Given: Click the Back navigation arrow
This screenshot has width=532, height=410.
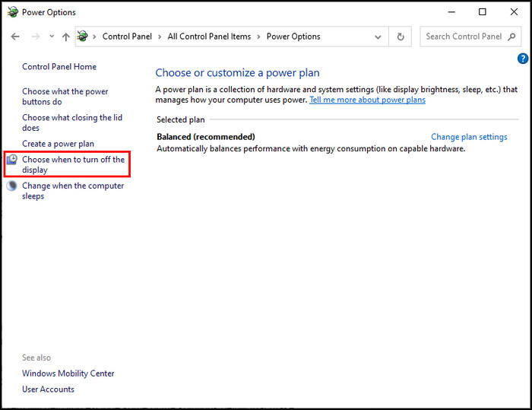Looking at the screenshot, I should [15, 37].
